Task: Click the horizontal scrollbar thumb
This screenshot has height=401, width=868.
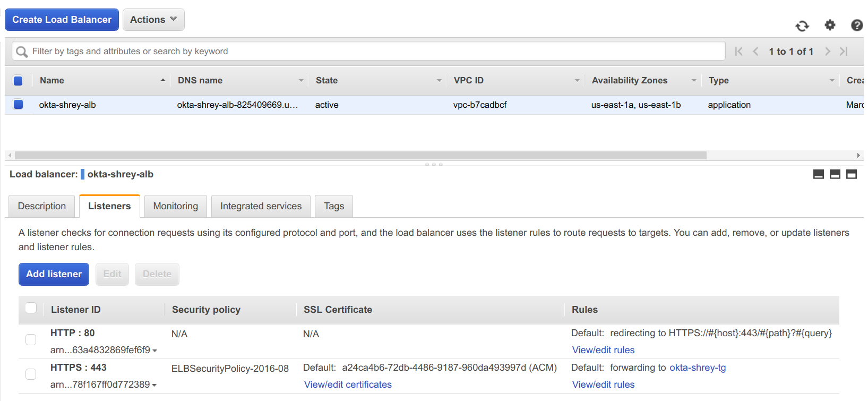Action: (360, 156)
